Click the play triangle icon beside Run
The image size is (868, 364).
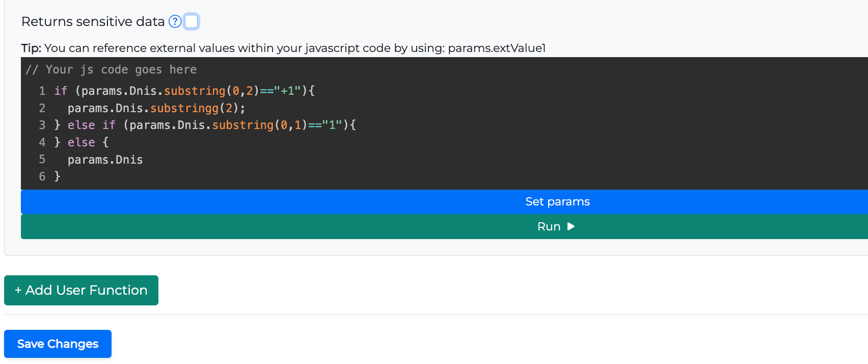click(571, 226)
